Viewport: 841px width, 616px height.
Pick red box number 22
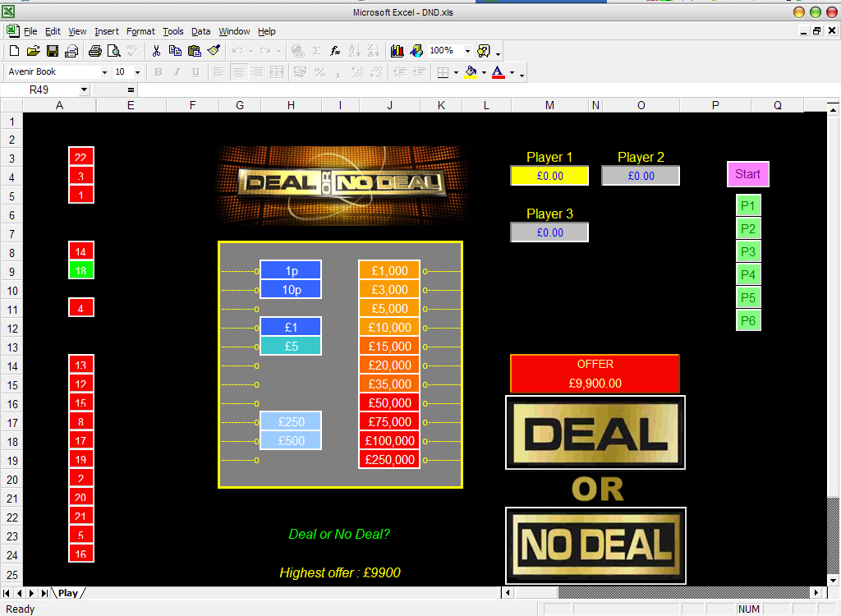[81, 157]
